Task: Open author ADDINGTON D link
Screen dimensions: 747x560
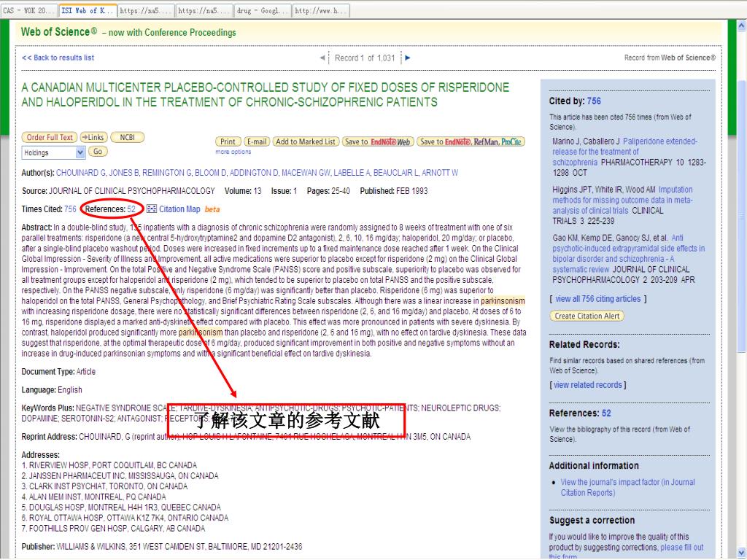Action: pos(253,172)
